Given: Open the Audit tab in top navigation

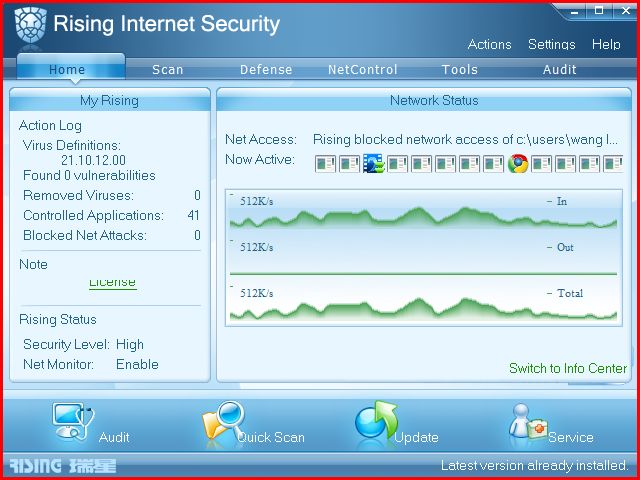Looking at the screenshot, I should pos(560,70).
